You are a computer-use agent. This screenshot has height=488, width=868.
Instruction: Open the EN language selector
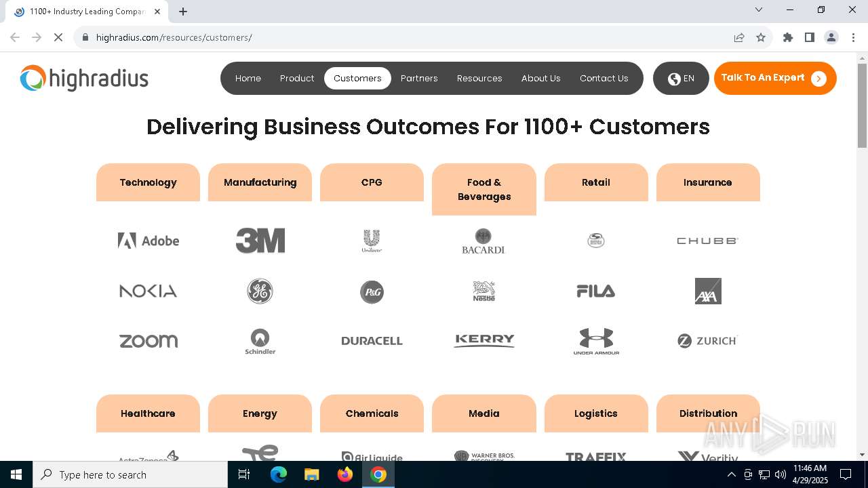coord(681,79)
